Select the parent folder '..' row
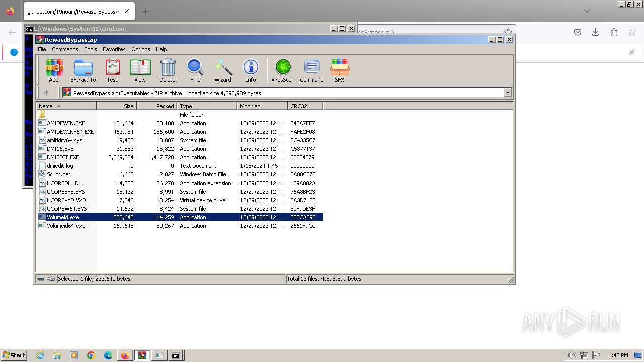The image size is (644, 362). 180,115
